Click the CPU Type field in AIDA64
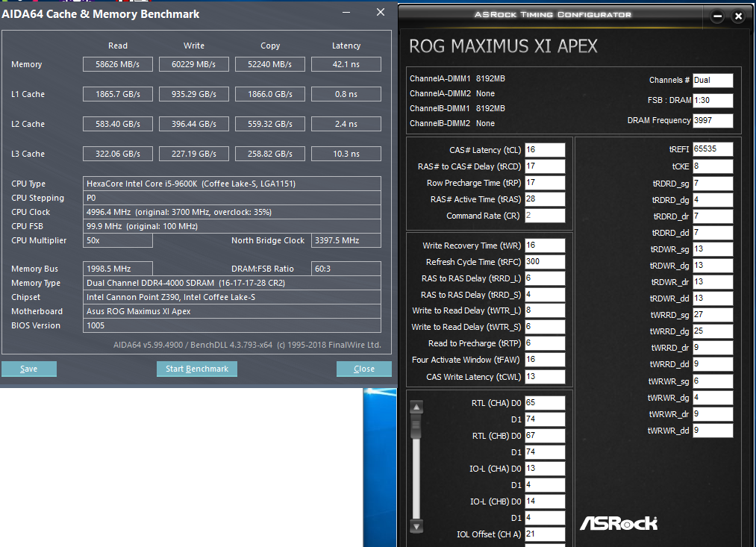The width and height of the screenshot is (756, 547). 232,184
